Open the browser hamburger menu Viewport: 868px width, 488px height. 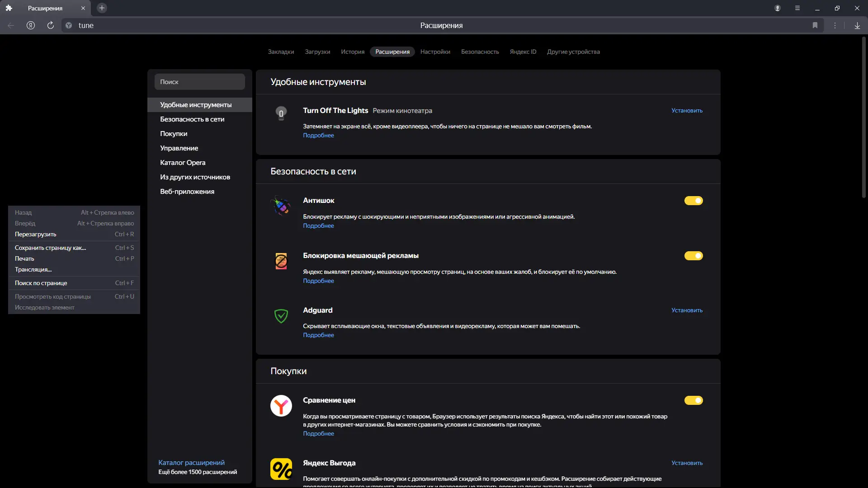pos(797,8)
